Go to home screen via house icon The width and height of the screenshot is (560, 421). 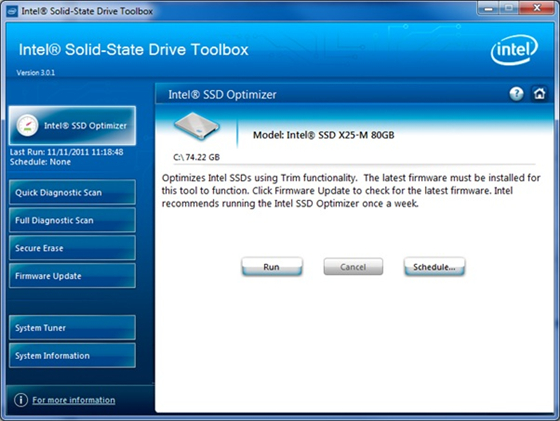tap(539, 94)
